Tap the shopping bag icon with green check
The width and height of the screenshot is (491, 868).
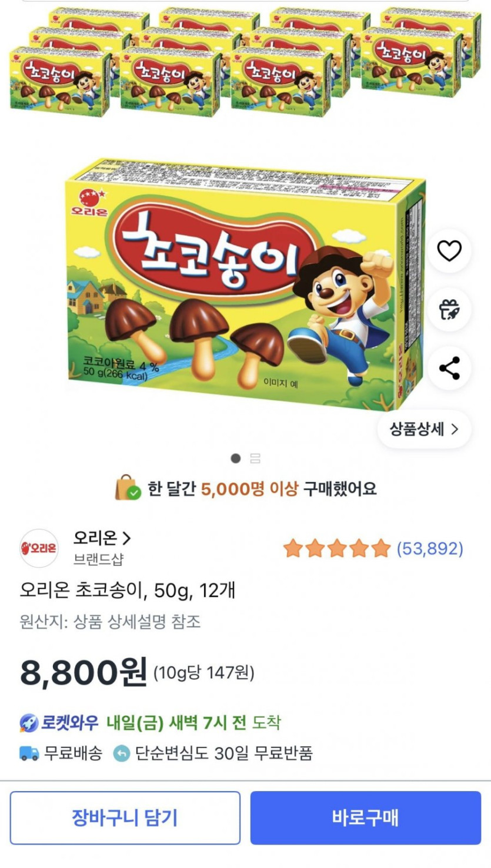coord(128,488)
